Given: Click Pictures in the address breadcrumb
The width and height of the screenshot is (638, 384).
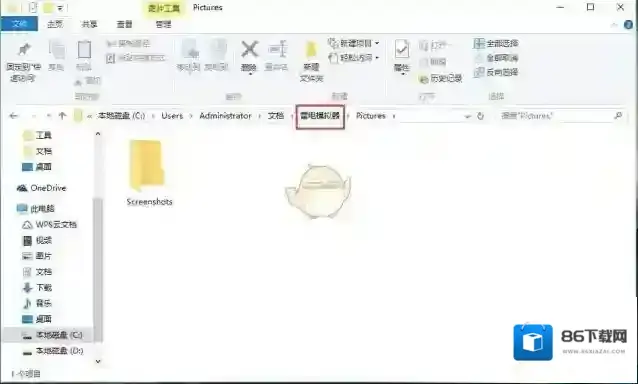Looking at the screenshot, I should (371, 116).
